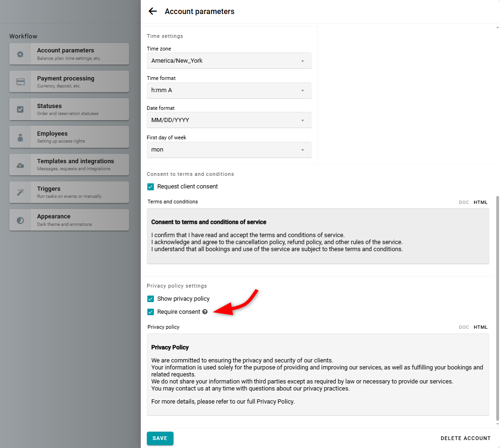Uncheck Request client consent checkbox
Screen dimensions: 500x448
tap(151, 187)
